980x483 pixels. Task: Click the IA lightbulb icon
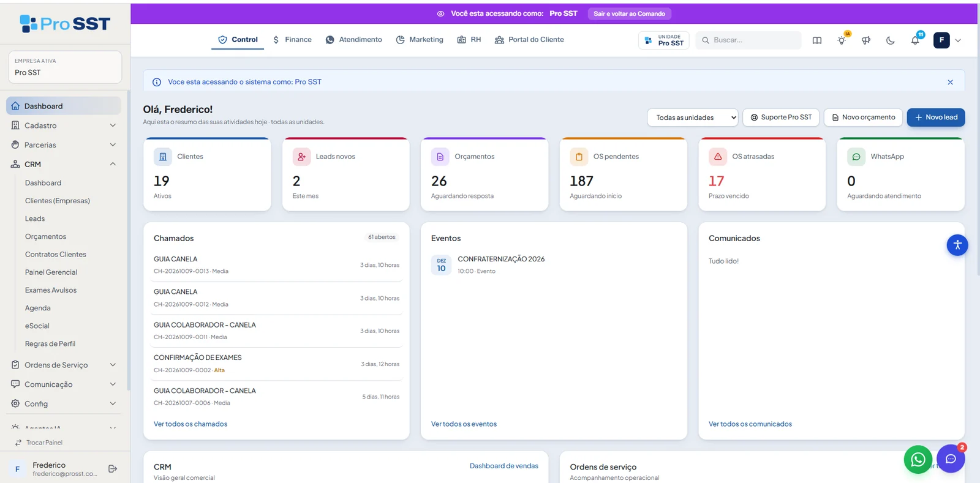click(842, 40)
